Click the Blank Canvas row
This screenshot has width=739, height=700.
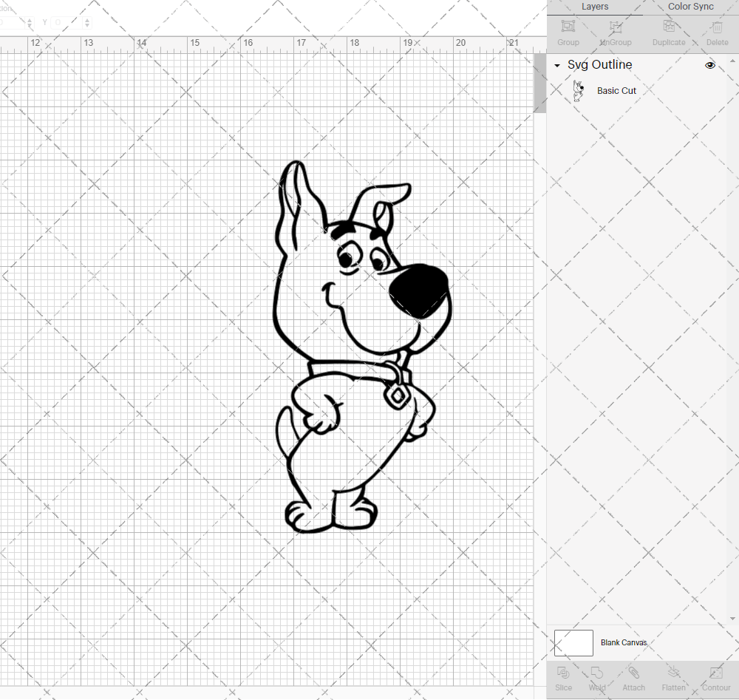pyautogui.click(x=624, y=642)
